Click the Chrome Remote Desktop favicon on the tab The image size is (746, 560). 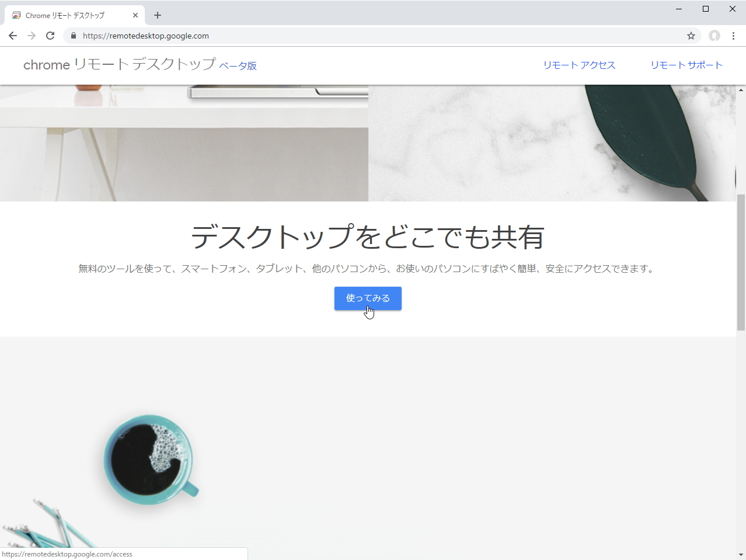point(16,15)
